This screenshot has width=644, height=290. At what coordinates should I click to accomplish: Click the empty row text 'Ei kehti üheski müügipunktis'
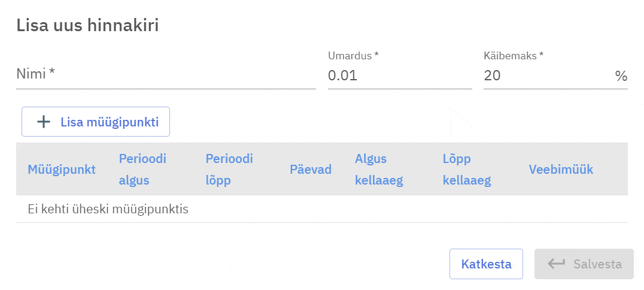point(108,209)
